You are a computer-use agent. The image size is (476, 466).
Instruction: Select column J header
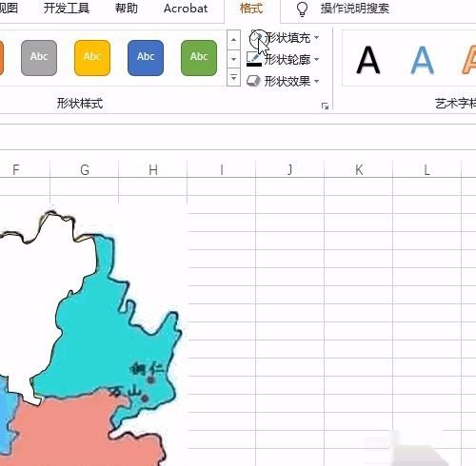(290, 169)
